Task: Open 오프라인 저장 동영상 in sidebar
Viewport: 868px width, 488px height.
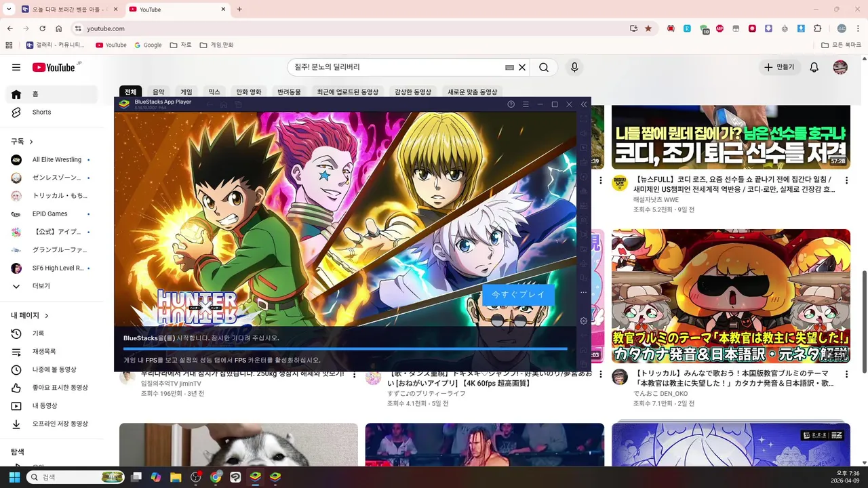Action: pyautogui.click(x=52, y=424)
